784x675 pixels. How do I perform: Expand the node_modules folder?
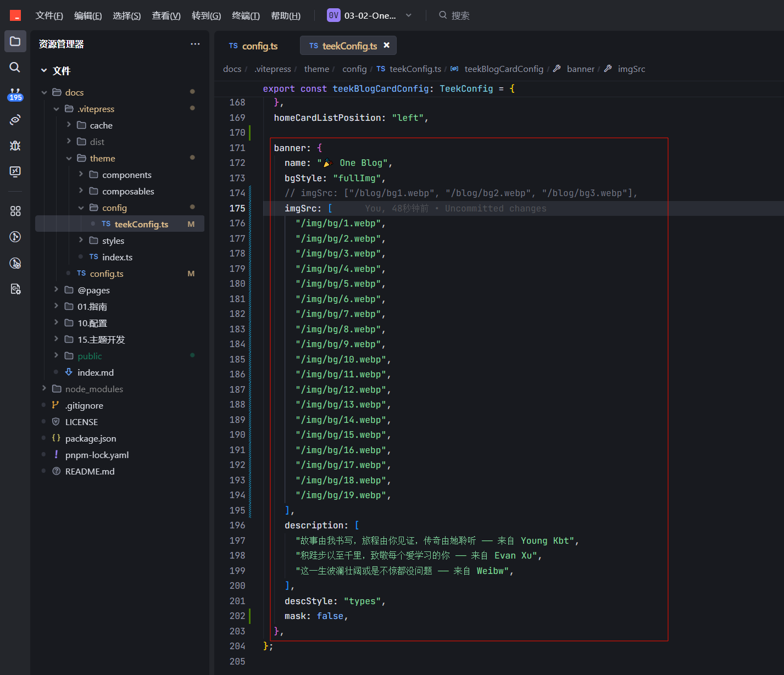[x=44, y=389]
